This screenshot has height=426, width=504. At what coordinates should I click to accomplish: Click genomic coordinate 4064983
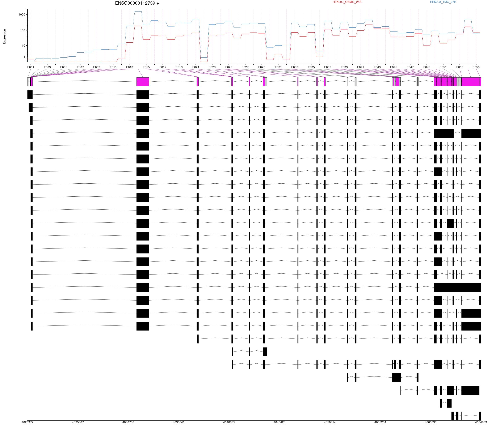pos(481,422)
